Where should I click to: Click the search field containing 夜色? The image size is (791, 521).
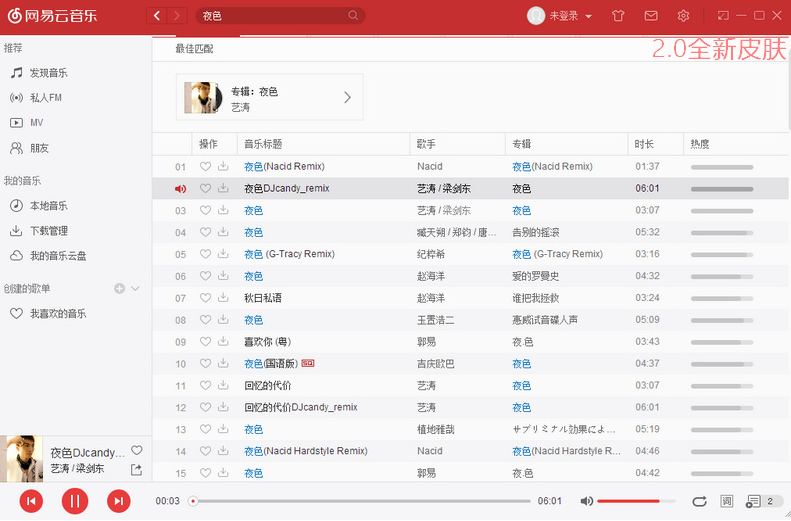coord(272,16)
